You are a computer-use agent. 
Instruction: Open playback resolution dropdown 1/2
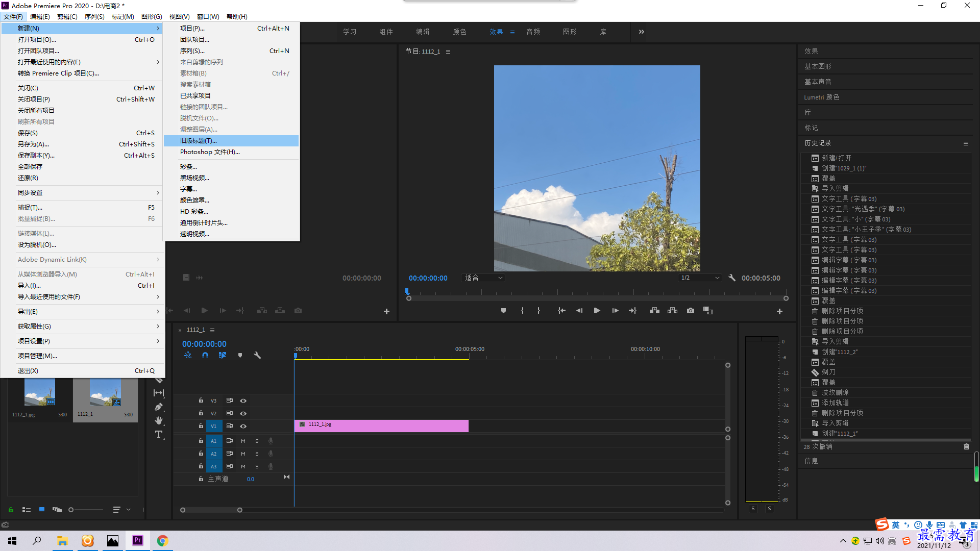[700, 278]
